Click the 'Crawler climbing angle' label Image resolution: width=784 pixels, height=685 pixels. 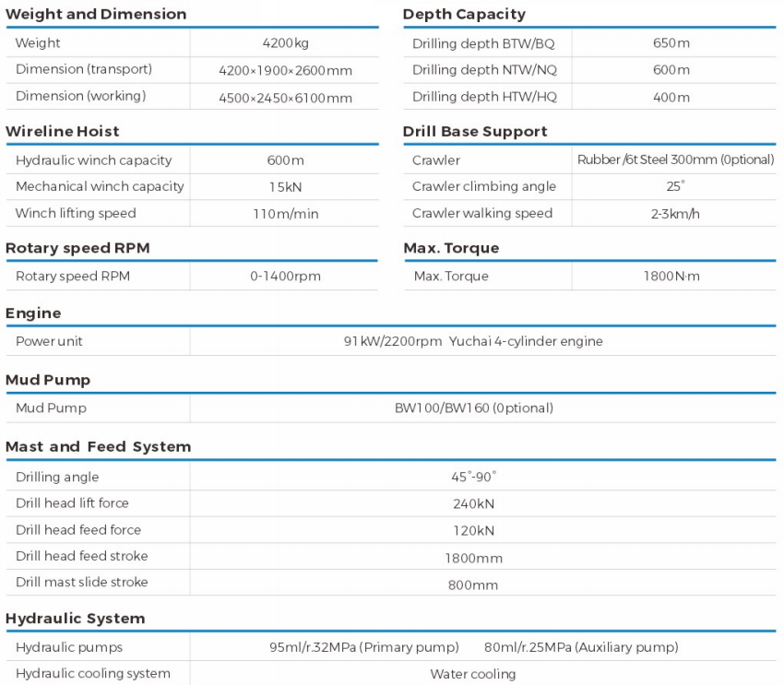[x=484, y=186]
